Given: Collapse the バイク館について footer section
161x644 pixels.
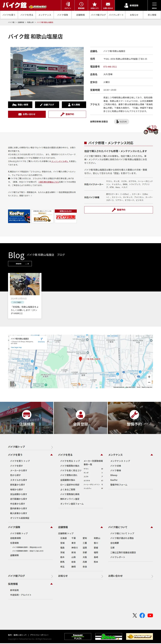Looking at the screenshot, I should 152,527.
